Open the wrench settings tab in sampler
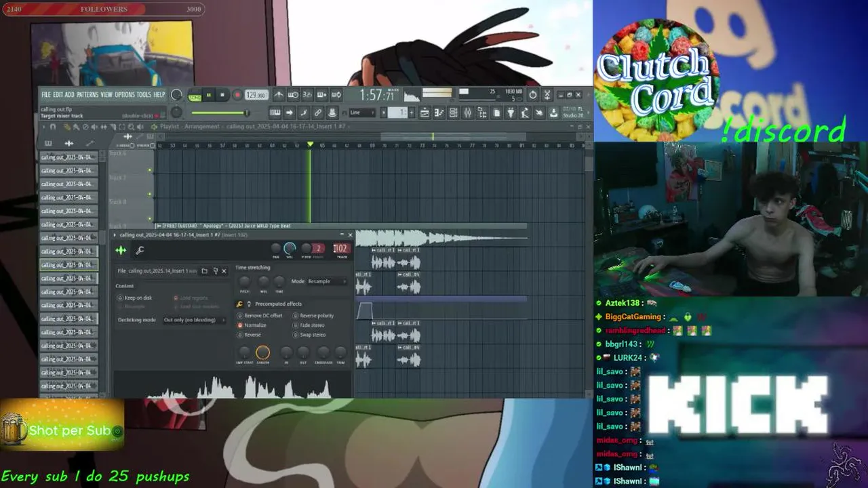 pyautogui.click(x=140, y=250)
